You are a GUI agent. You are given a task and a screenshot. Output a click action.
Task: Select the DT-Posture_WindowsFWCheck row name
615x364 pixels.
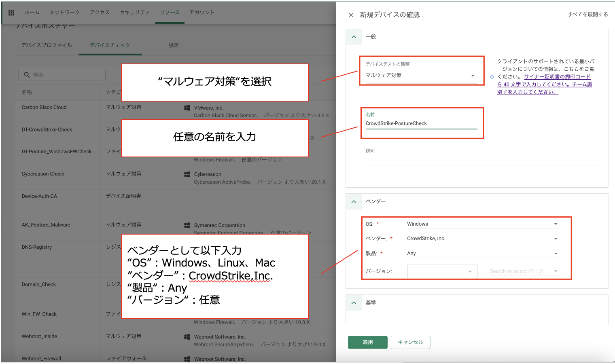coord(57,152)
